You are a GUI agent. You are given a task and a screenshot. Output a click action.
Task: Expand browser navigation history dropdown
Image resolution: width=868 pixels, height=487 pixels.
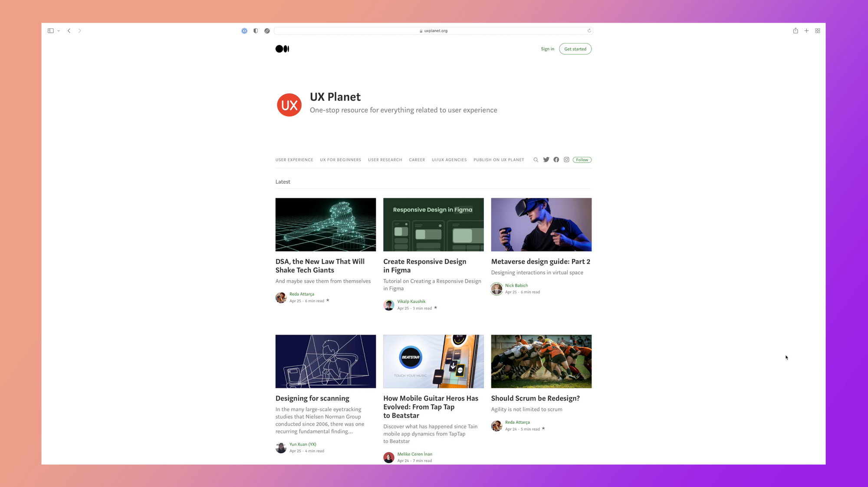click(x=59, y=30)
